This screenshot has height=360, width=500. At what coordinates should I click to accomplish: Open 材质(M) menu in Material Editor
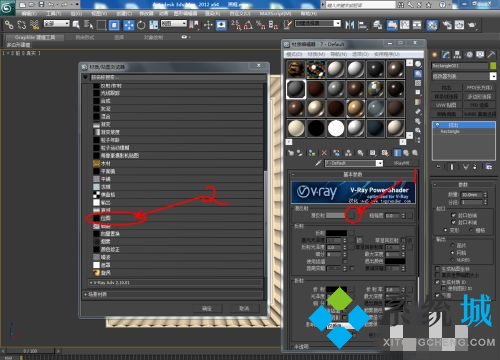pos(316,54)
